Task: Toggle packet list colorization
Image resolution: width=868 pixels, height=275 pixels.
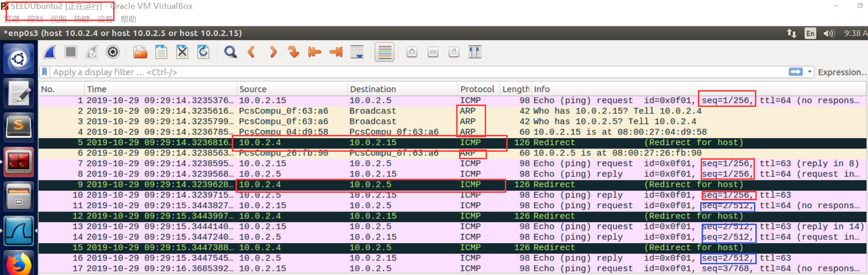Action: [385, 52]
